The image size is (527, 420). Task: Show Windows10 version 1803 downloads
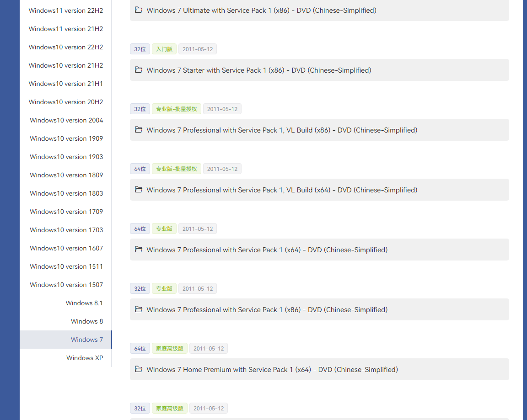pos(66,193)
